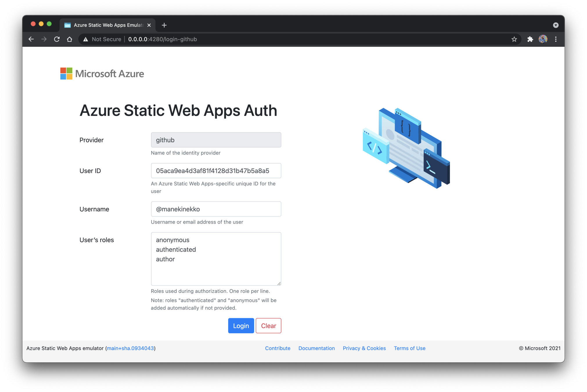Click the Chrome profile avatar
This screenshot has width=587, height=392.
point(543,39)
